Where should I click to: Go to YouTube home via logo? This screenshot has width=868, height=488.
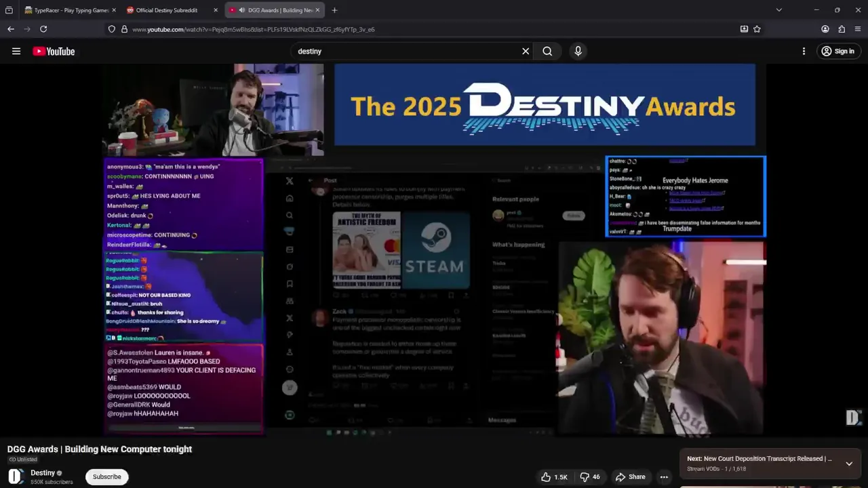pyautogui.click(x=54, y=52)
